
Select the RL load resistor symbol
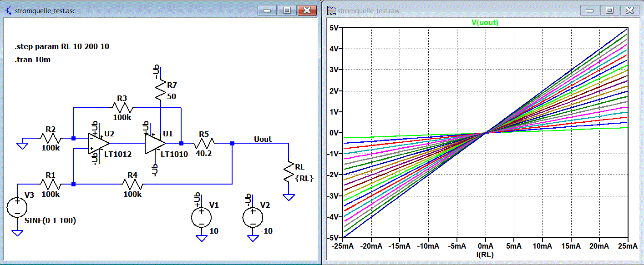coord(288,172)
